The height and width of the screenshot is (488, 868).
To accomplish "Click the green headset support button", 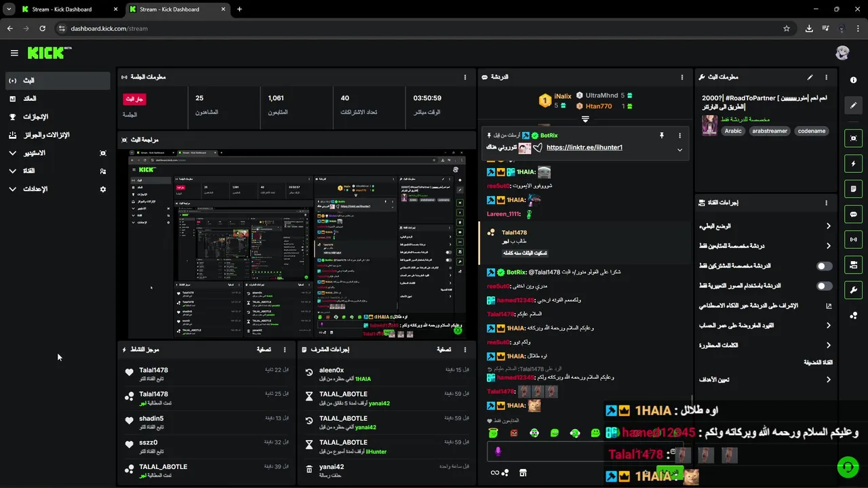I will [x=847, y=467].
